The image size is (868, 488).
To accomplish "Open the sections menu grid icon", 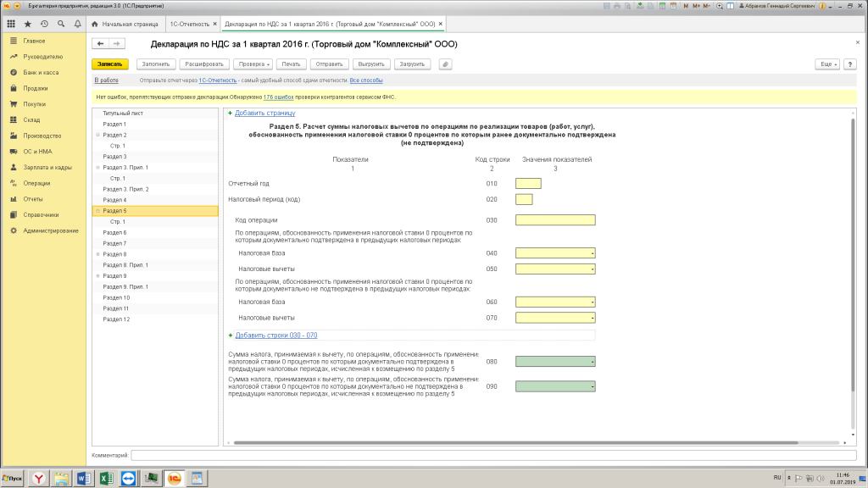I will (11, 24).
